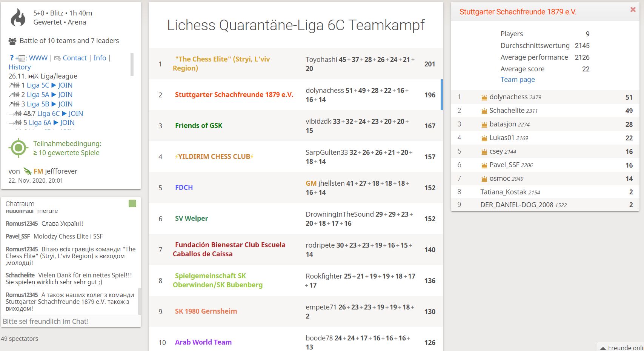Open rodripete player entry
The width and height of the screenshot is (644, 351).
point(320,245)
